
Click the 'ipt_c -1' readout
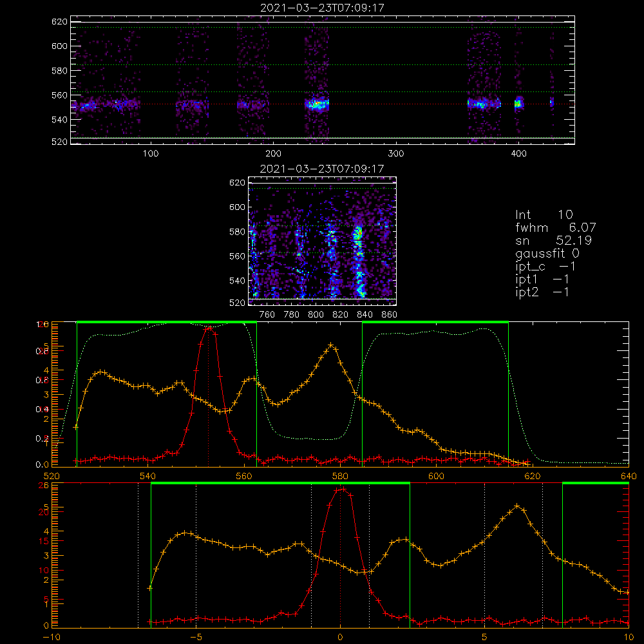tap(545, 267)
